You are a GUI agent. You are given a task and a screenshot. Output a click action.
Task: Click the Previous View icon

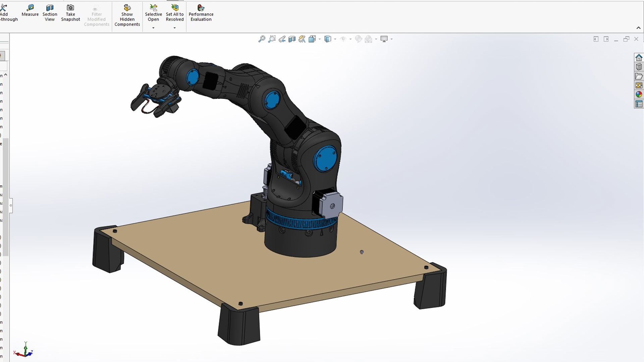click(x=282, y=39)
